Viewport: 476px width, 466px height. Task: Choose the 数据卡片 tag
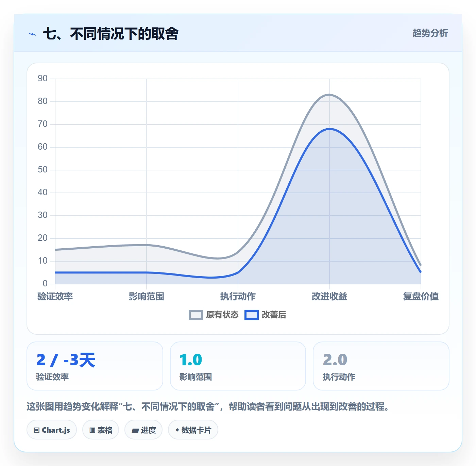click(x=193, y=430)
